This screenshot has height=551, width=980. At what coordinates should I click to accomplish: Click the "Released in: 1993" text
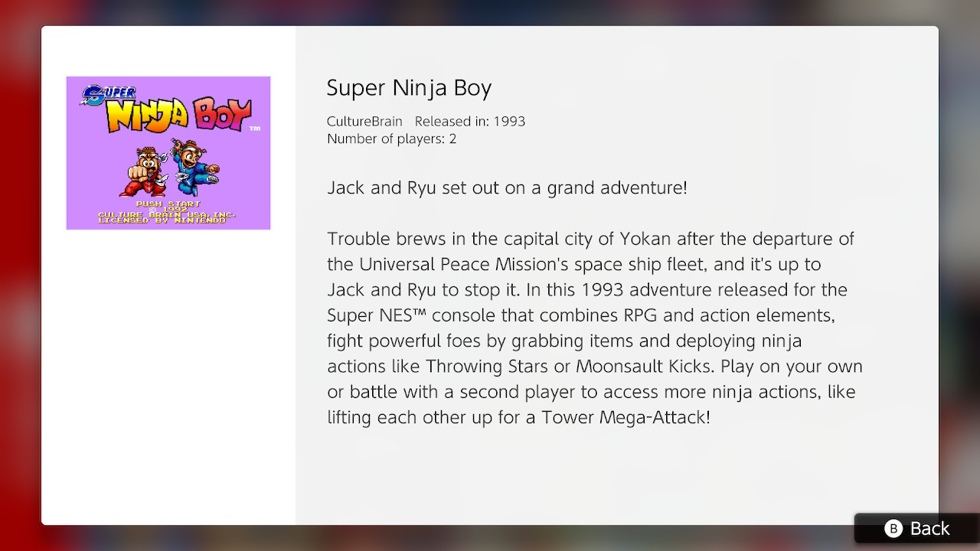click(470, 121)
